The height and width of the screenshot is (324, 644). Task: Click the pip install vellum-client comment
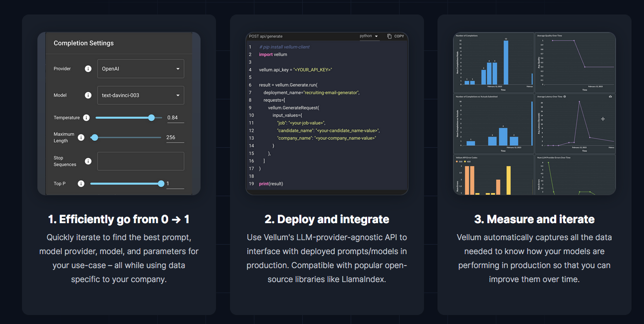(x=284, y=47)
